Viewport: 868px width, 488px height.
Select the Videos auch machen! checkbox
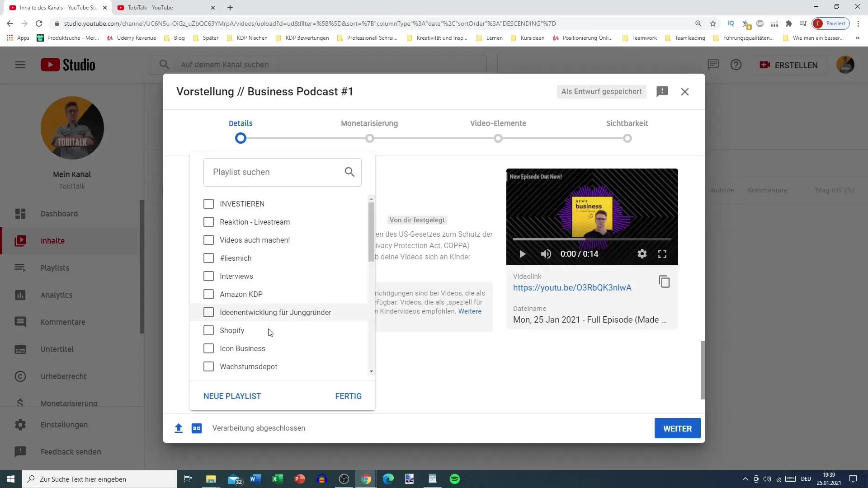(x=208, y=240)
